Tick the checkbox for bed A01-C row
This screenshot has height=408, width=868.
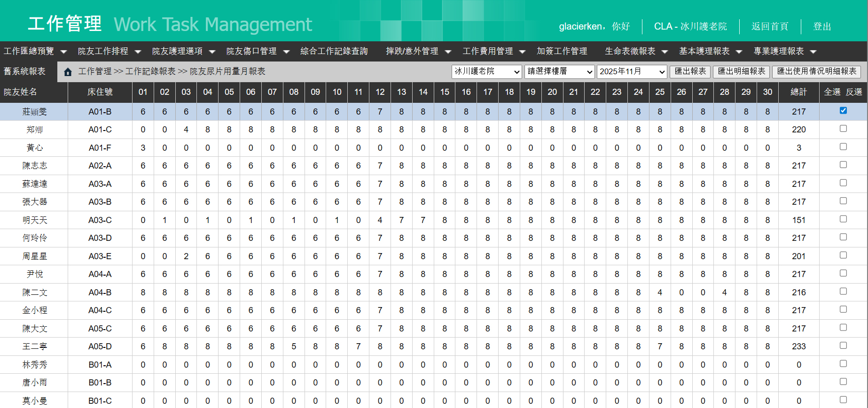(x=843, y=129)
